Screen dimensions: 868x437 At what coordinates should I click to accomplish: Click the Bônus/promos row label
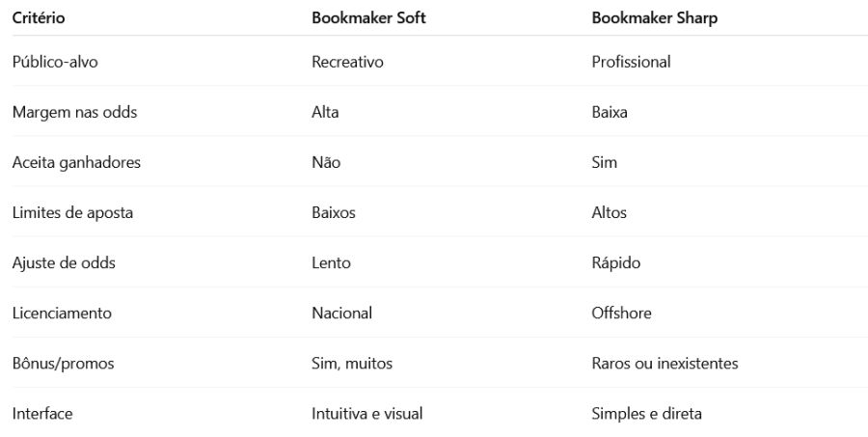(x=63, y=364)
